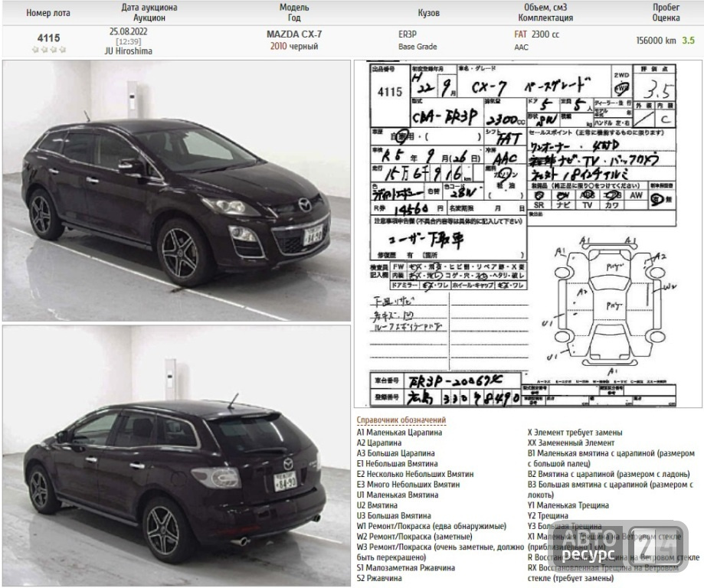Click the Справочник обозначений heading
Screen dimensions: 704x588
tap(401, 420)
